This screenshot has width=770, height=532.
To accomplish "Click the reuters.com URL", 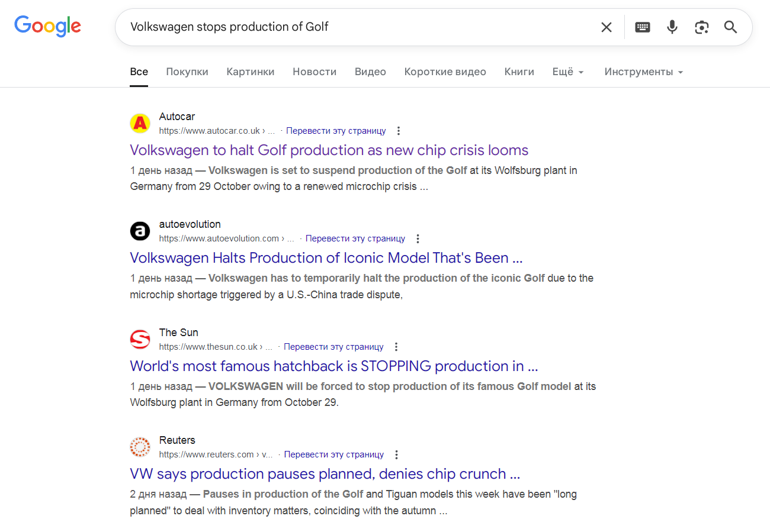I will click(x=216, y=454).
